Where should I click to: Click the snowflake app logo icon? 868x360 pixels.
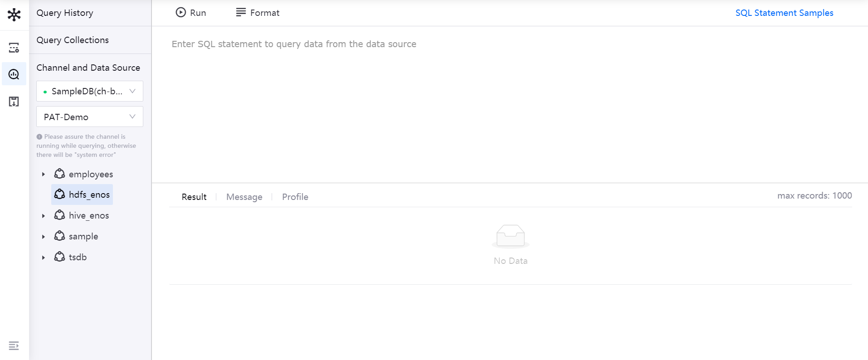click(x=14, y=15)
